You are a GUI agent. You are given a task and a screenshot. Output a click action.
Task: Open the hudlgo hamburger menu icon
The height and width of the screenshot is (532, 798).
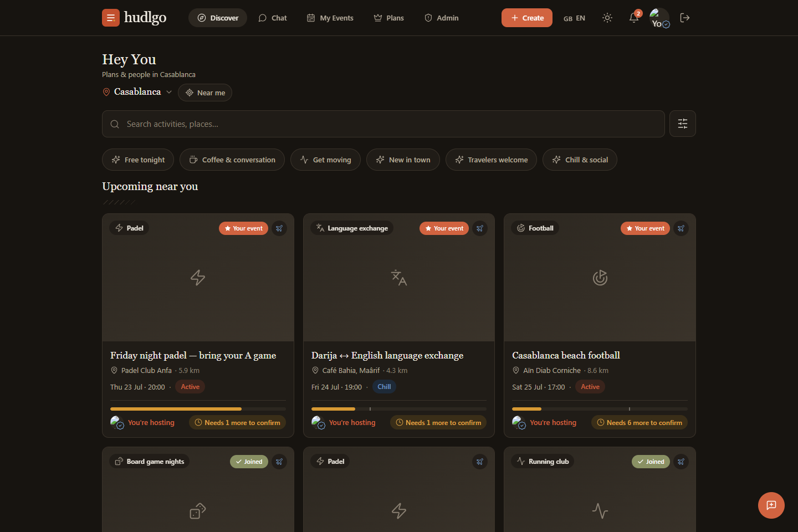point(111,18)
